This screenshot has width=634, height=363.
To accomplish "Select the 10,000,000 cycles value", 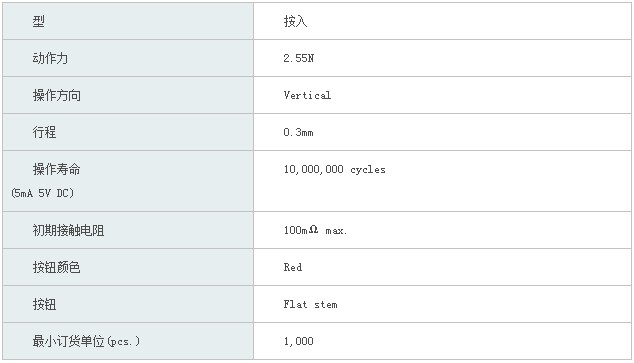I will pyautogui.click(x=334, y=169).
